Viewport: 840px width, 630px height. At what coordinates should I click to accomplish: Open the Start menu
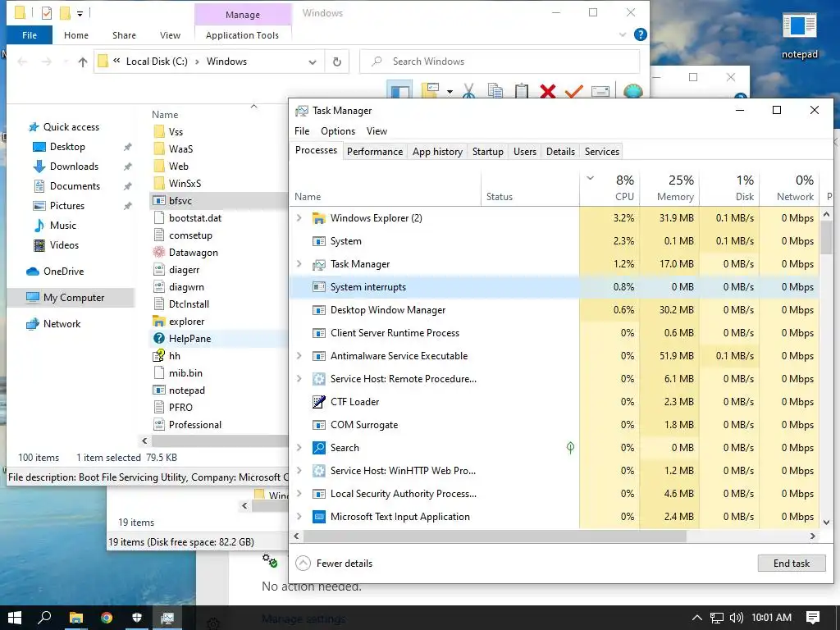tap(15, 618)
